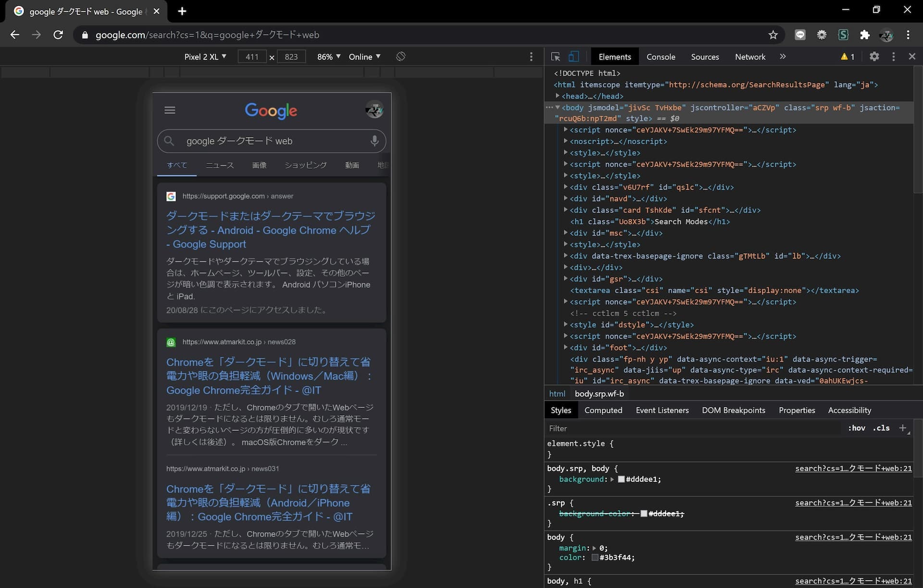Add a new style rule with plus

pyautogui.click(x=903, y=428)
